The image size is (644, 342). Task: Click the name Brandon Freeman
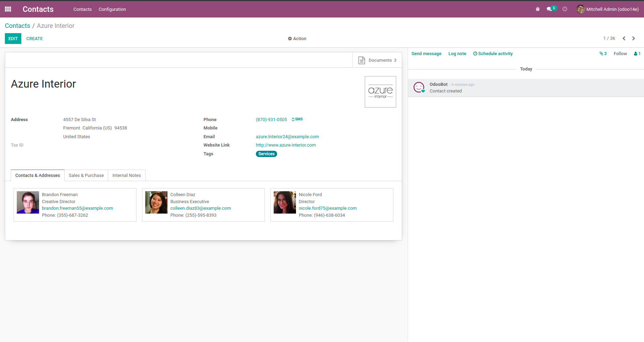click(x=60, y=195)
